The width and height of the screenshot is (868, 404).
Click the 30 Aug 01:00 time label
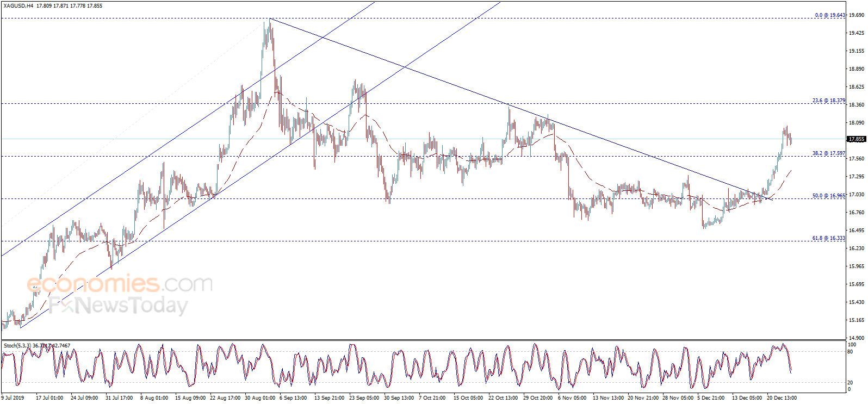point(260,398)
